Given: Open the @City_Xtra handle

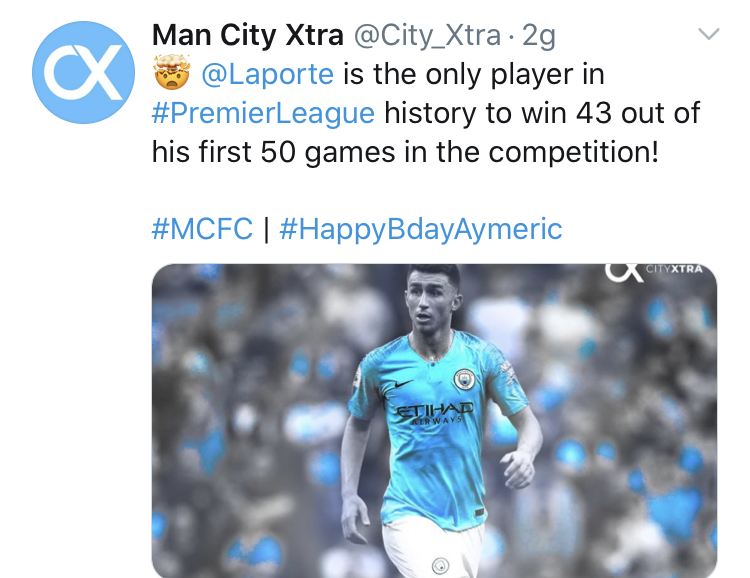Looking at the screenshot, I should click(427, 35).
